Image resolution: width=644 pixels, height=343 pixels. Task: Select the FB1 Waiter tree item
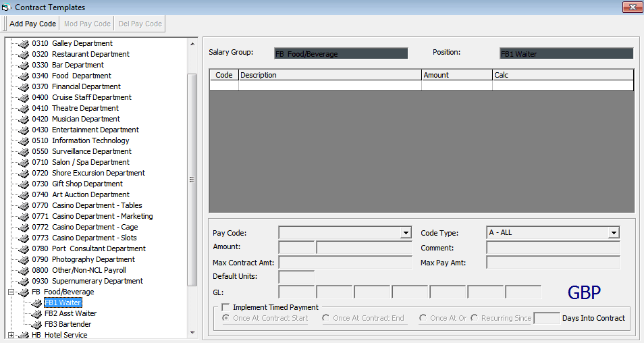point(63,302)
